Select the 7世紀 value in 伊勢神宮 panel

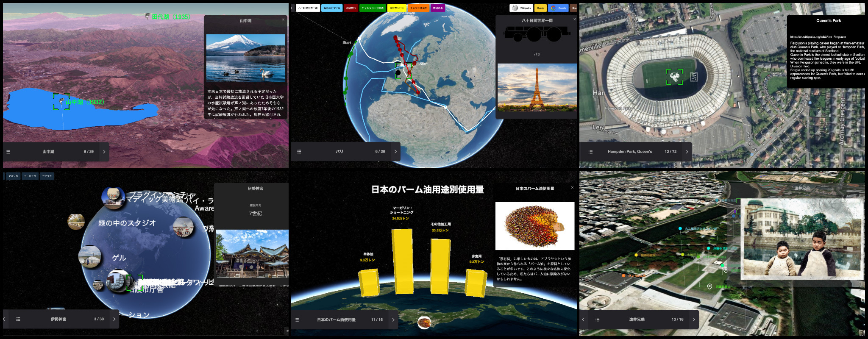[255, 214]
